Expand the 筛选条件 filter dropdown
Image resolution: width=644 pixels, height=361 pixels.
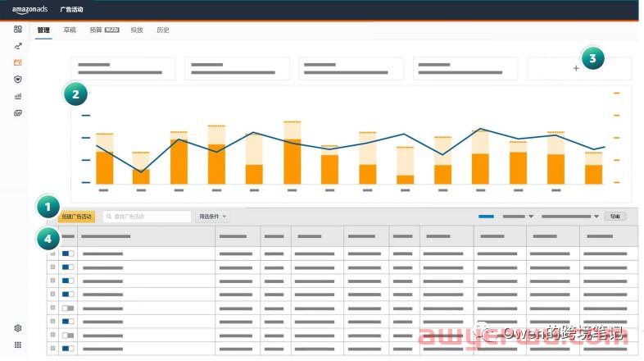click(213, 217)
